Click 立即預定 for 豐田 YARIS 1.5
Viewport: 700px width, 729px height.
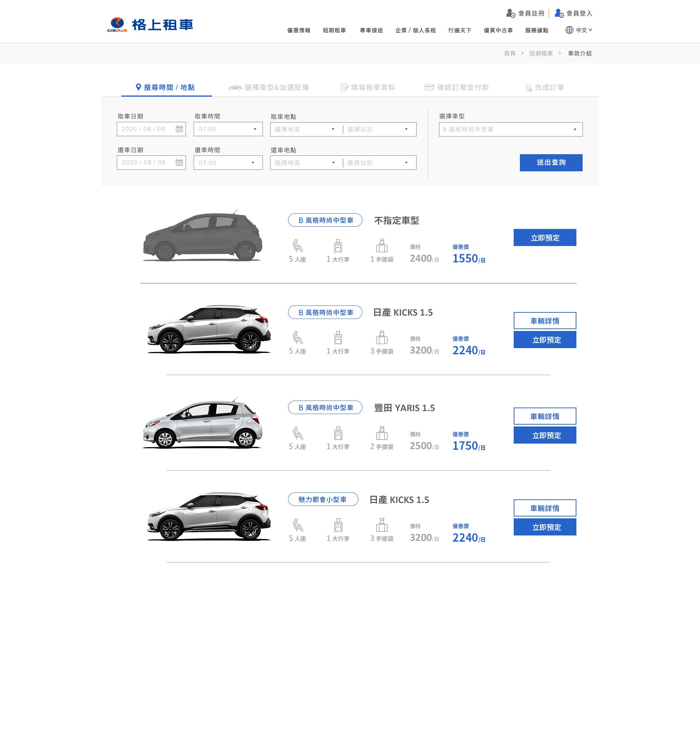545,435
